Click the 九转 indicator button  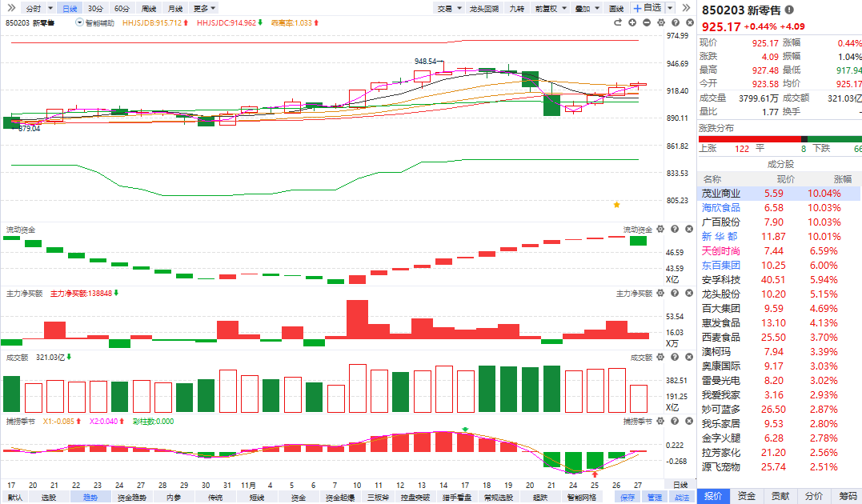[517, 8]
